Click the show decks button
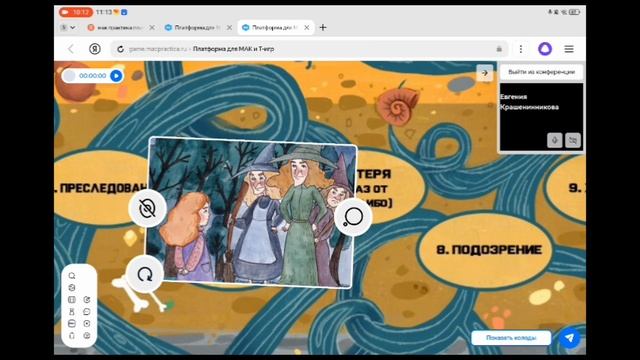The image size is (640, 360). coord(511,338)
